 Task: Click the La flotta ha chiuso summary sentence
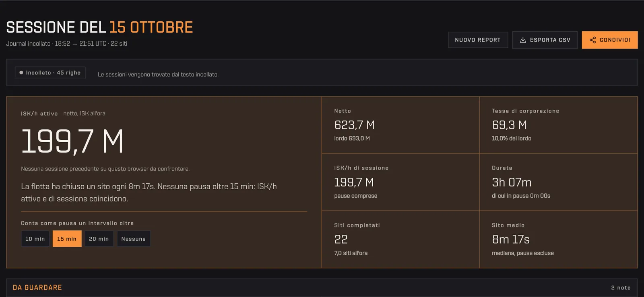pos(149,193)
